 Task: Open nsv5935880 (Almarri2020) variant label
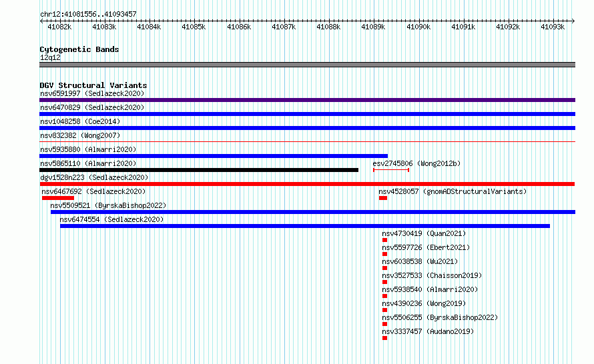point(88,149)
